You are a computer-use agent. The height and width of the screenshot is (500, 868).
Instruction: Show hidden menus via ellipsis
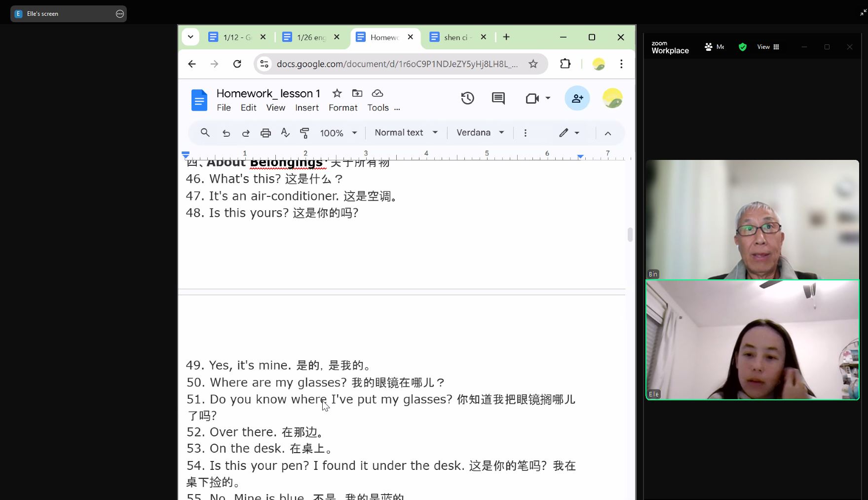tap(397, 108)
